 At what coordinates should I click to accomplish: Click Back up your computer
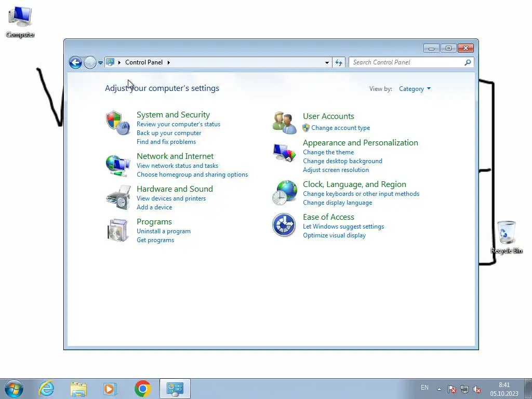(x=169, y=133)
